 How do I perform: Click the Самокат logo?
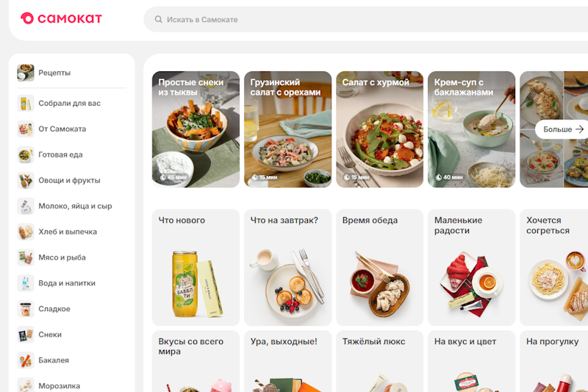click(x=61, y=18)
